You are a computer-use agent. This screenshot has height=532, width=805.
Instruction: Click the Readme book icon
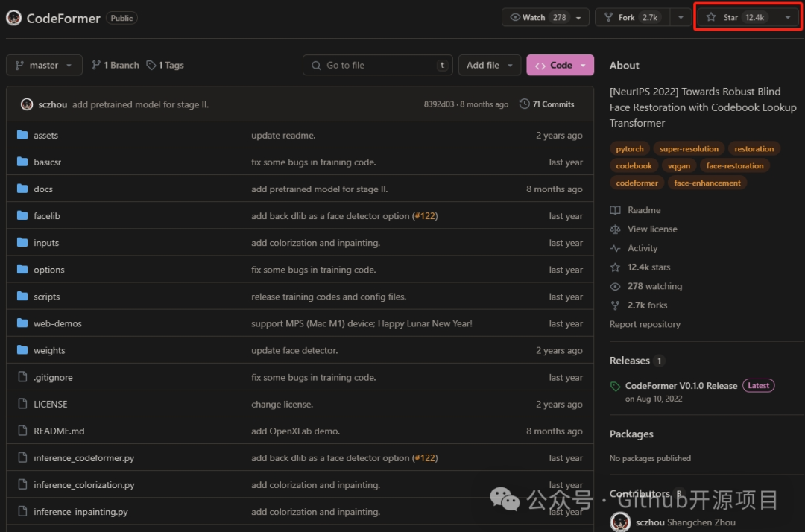coord(615,210)
